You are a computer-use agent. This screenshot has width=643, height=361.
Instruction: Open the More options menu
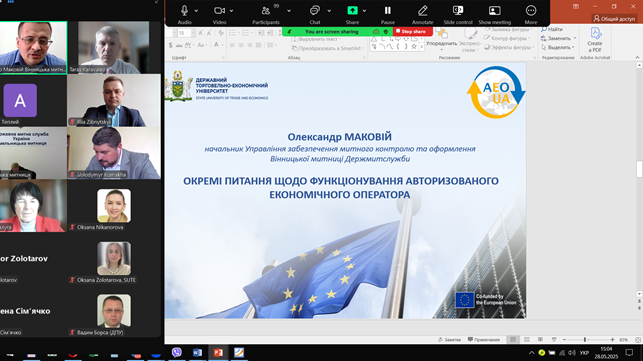tap(531, 11)
